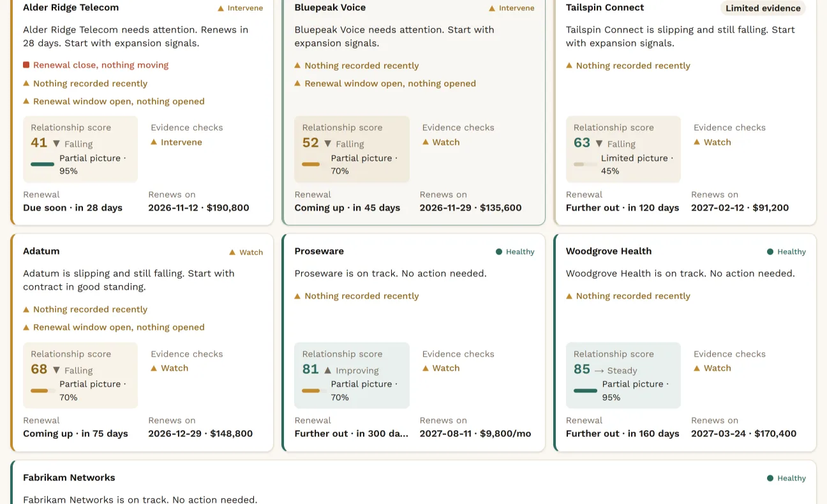Click Woodgrove Health's relationship score 85

click(582, 369)
